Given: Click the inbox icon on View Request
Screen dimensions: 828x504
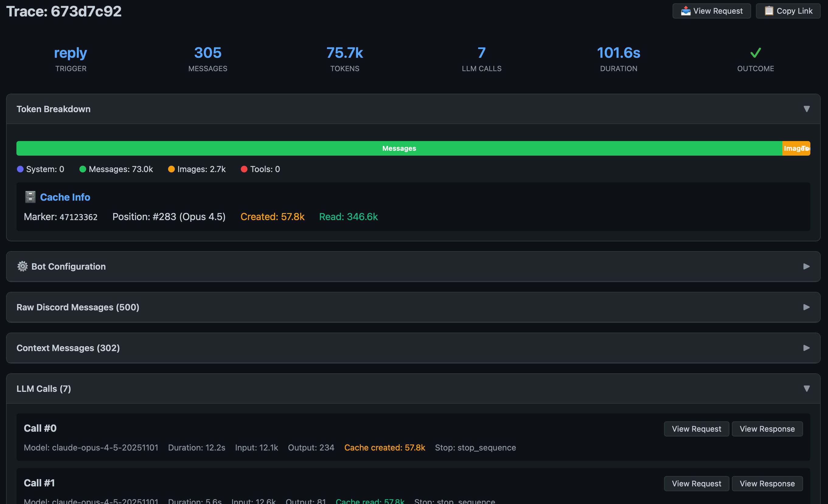Looking at the screenshot, I should (x=686, y=10).
